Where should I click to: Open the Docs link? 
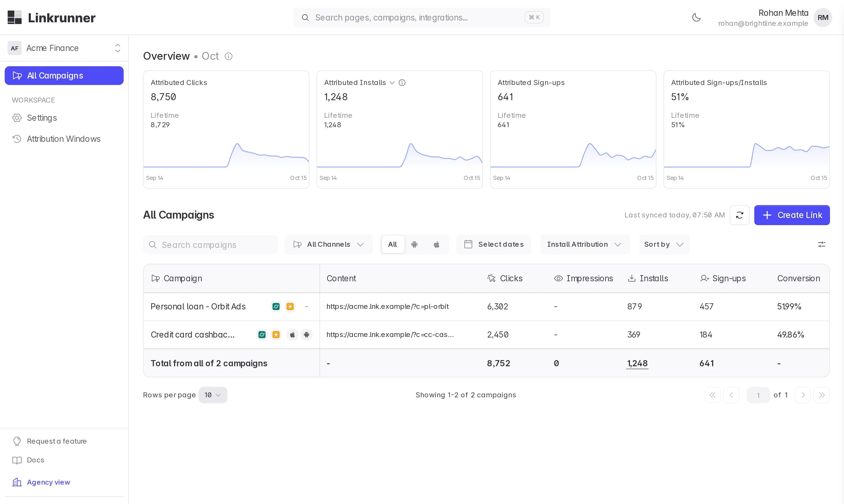pyautogui.click(x=28, y=460)
